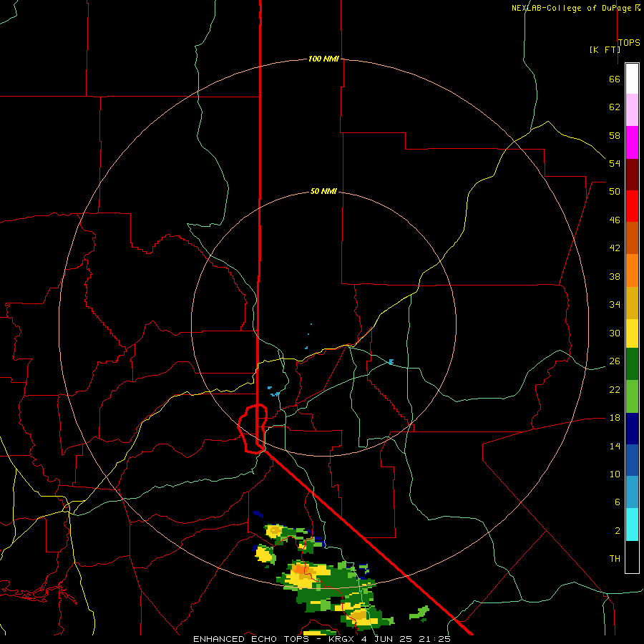Pick the dark orange 46 K FT legend swatch
The width and height of the screenshot is (644, 644).
632,238
